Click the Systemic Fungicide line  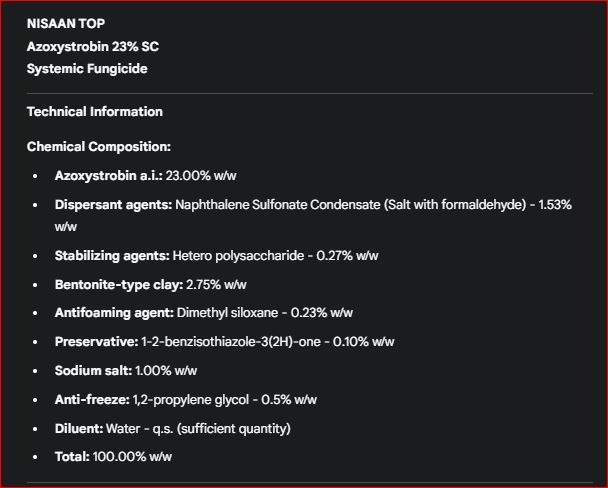(x=87, y=69)
